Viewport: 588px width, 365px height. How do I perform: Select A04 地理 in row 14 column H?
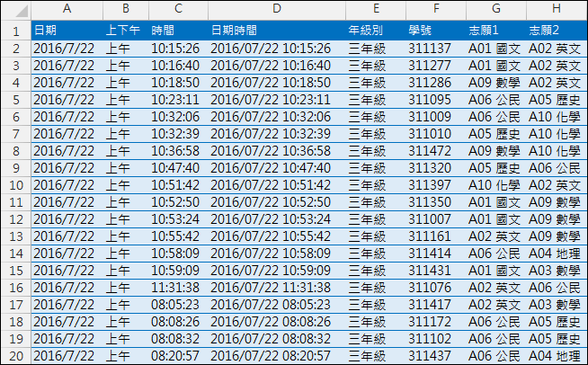click(x=557, y=254)
